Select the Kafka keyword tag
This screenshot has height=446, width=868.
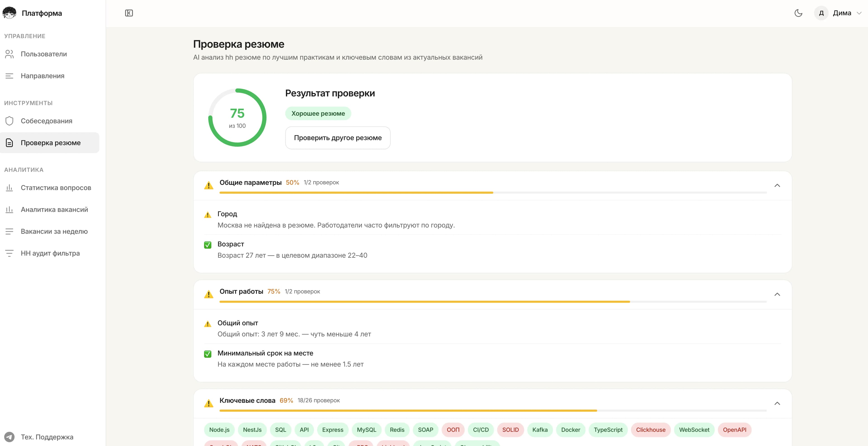[x=540, y=430]
